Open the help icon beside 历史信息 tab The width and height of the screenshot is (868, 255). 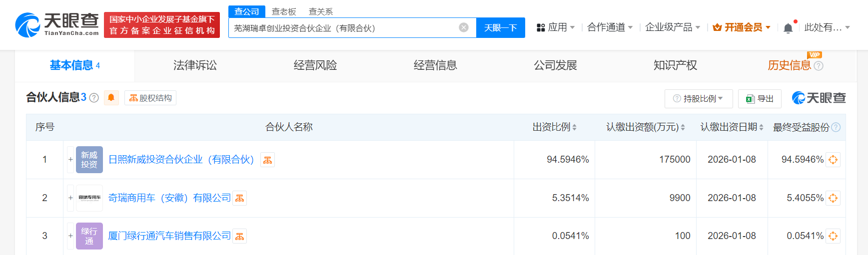coord(819,65)
